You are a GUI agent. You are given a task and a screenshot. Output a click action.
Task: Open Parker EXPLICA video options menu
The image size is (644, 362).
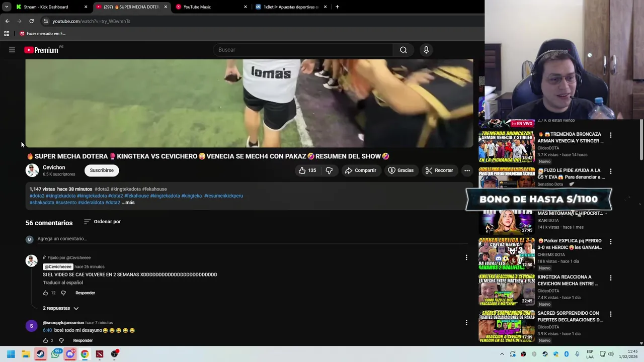[x=611, y=242]
